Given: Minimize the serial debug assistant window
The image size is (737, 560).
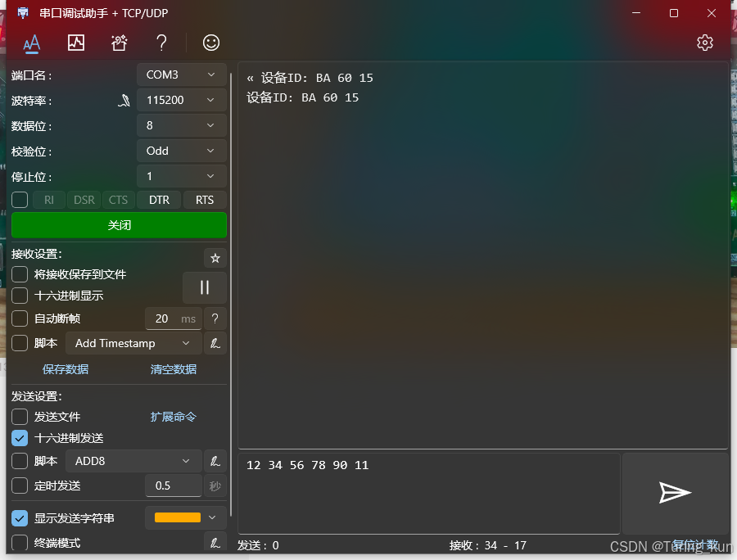Looking at the screenshot, I should 636,13.
